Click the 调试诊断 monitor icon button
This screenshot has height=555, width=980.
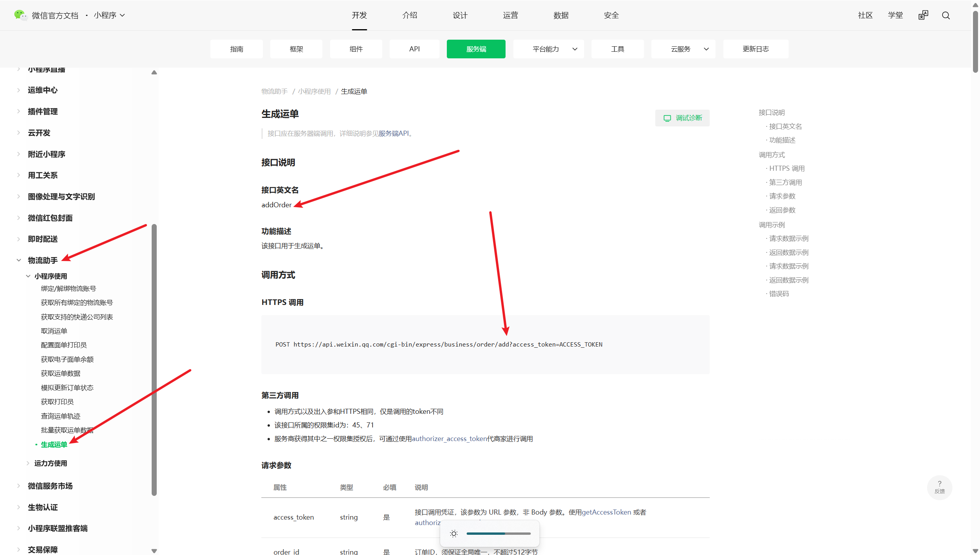pos(682,118)
